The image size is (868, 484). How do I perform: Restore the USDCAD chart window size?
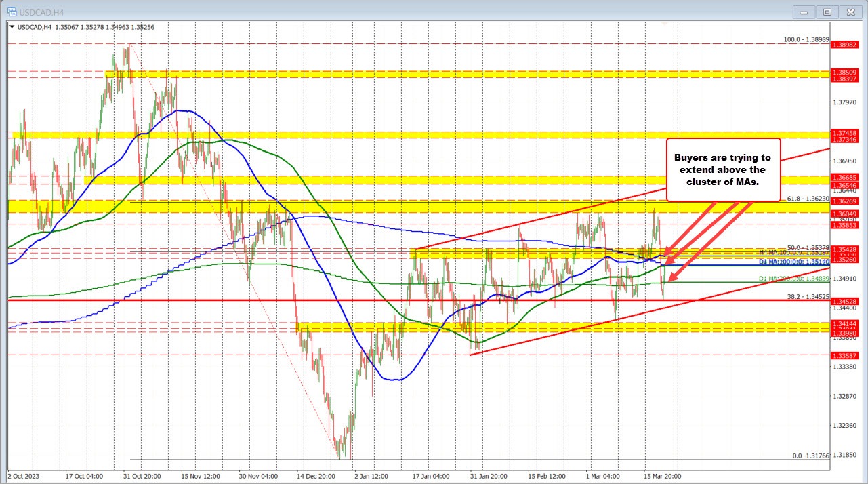[x=827, y=12]
